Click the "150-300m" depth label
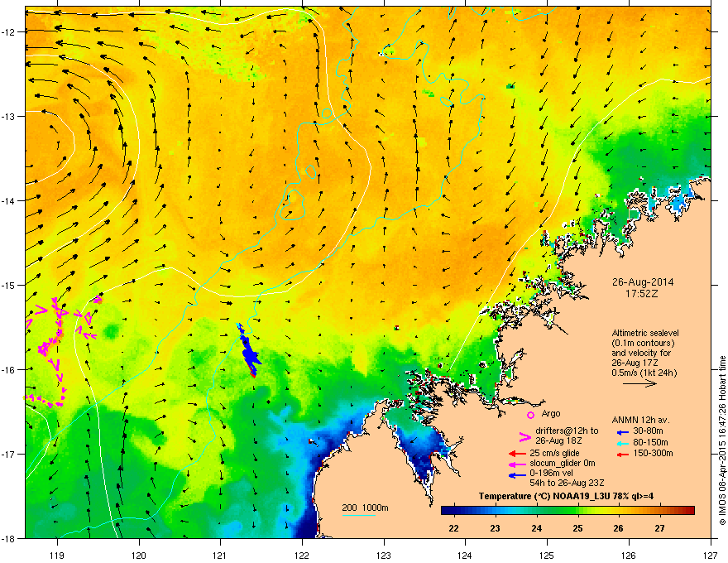 (653, 454)
